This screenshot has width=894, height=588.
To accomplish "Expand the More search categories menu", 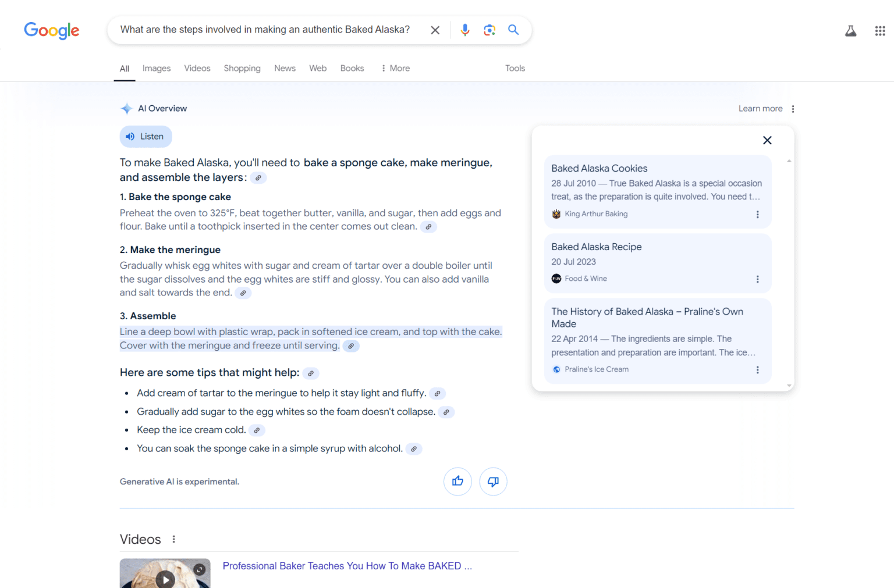I will click(x=395, y=68).
